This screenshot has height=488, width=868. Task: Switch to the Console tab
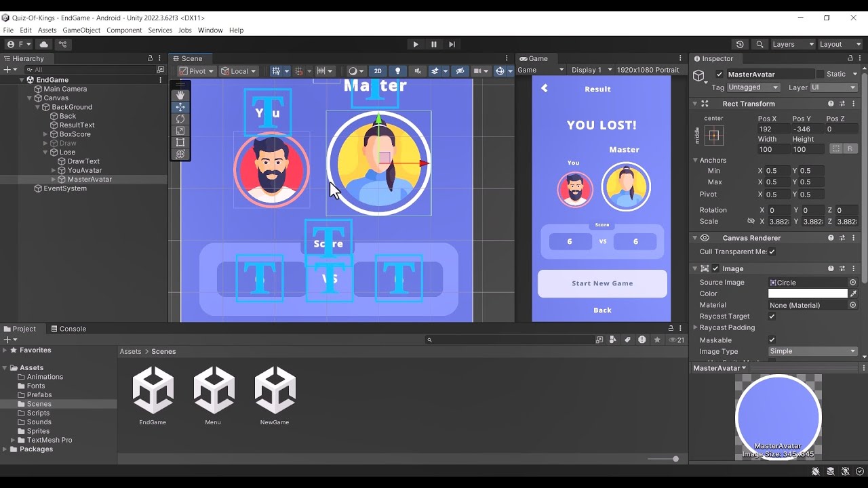(68, 329)
